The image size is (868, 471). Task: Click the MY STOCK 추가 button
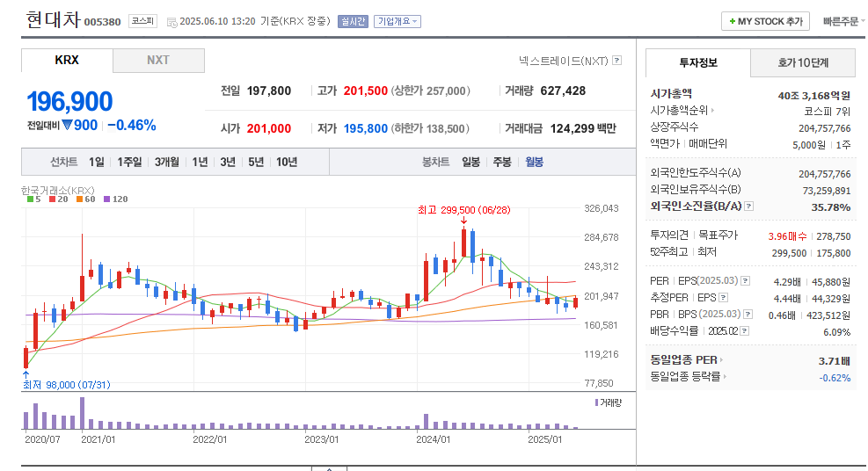(766, 21)
